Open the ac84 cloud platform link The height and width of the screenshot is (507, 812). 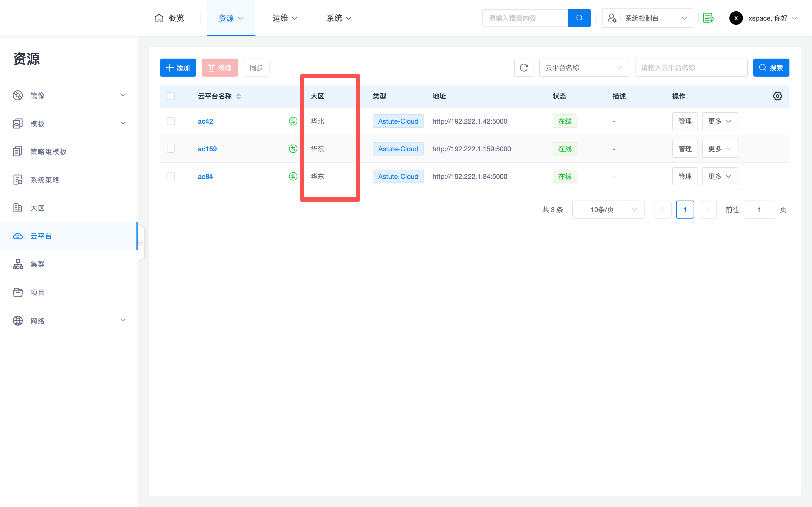coord(205,176)
